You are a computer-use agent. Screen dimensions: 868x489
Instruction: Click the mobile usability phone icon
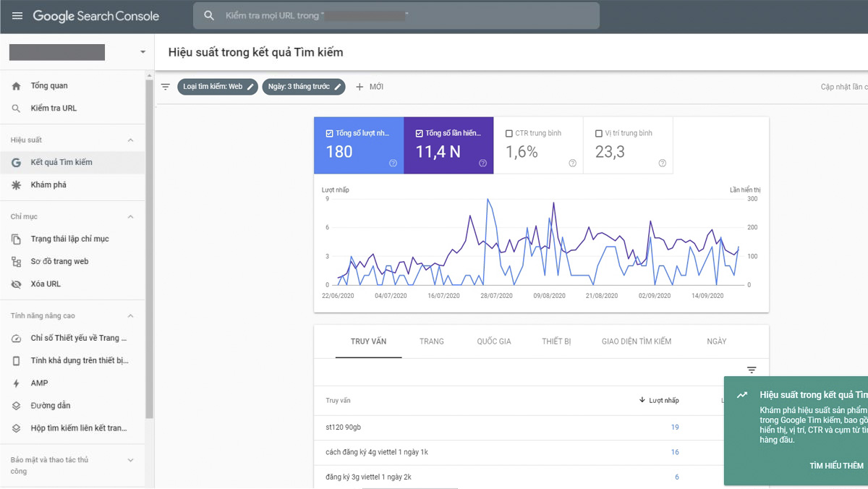(17, 361)
